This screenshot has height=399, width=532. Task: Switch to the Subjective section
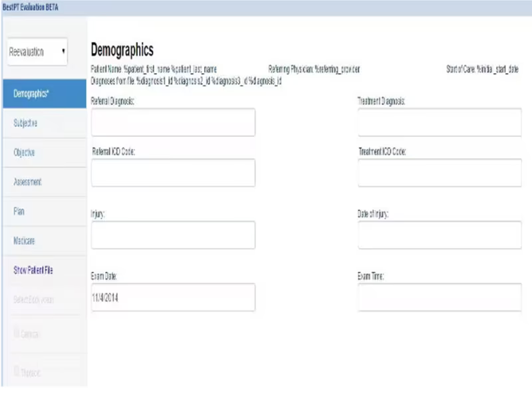coord(45,123)
